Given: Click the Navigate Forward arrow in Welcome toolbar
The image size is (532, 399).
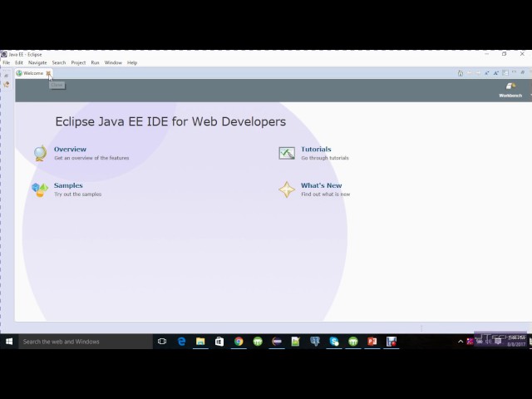Looking at the screenshot, I should (x=478, y=73).
